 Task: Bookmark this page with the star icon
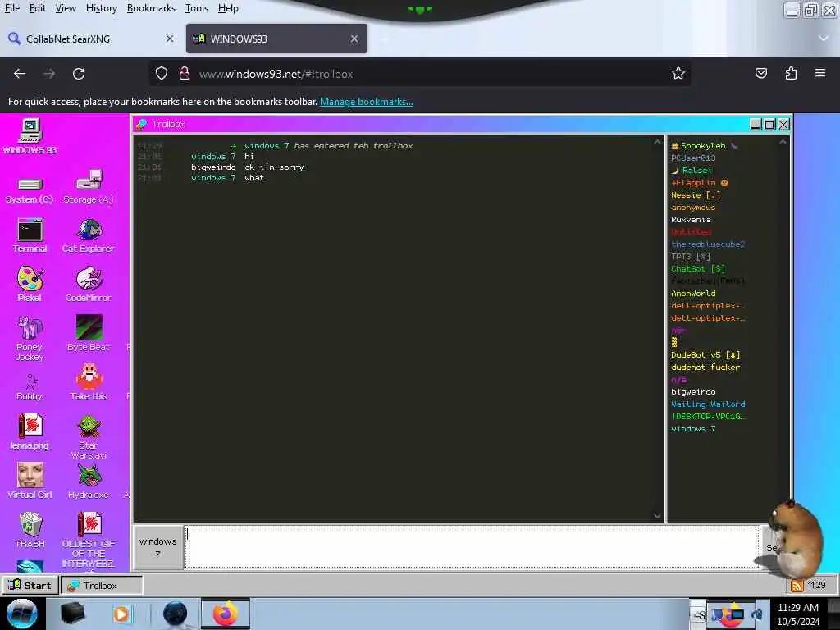[678, 74]
